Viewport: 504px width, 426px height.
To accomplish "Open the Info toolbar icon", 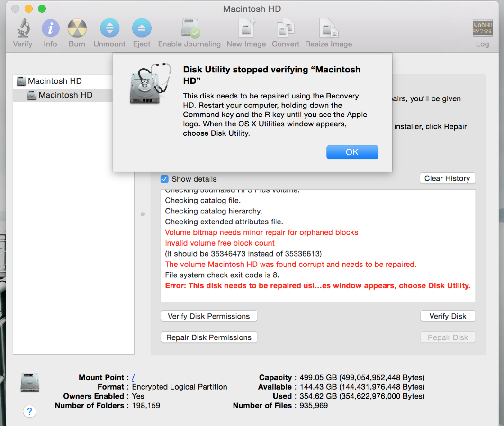I will pyautogui.click(x=51, y=28).
